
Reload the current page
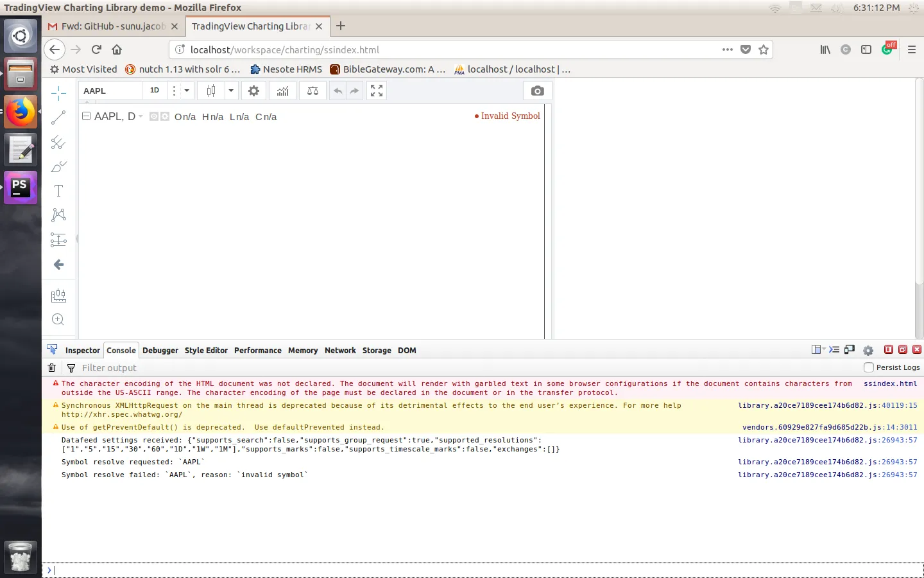(96, 49)
